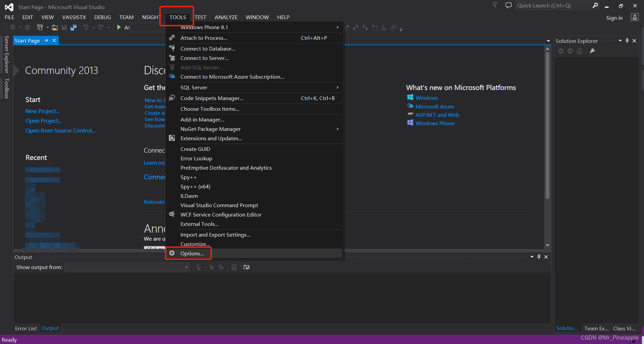Toggle auto-hide pin in Solution Explorer

(627, 40)
